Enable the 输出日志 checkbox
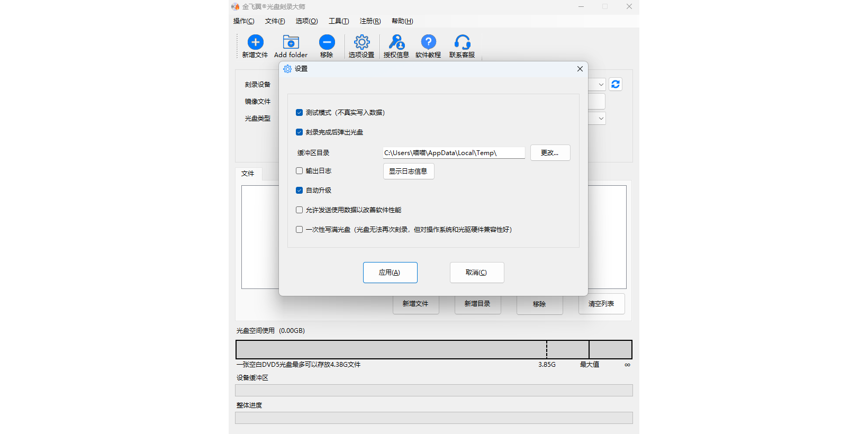The width and height of the screenshot is (868, 434). 300,171
